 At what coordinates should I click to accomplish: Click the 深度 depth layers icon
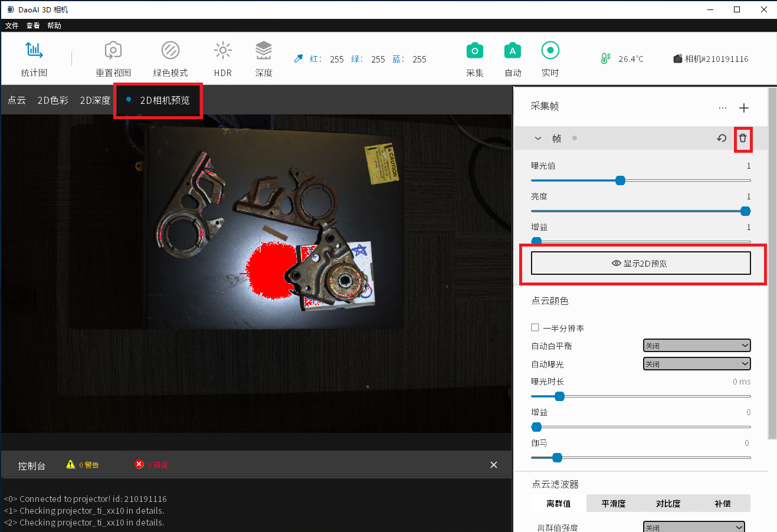click(x=264, y=51)
